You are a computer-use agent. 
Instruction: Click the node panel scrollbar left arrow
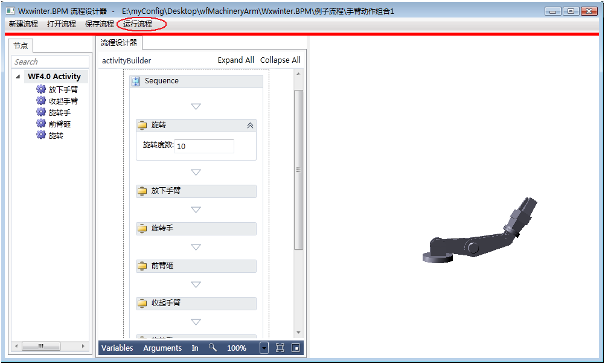tap(16, 346)
